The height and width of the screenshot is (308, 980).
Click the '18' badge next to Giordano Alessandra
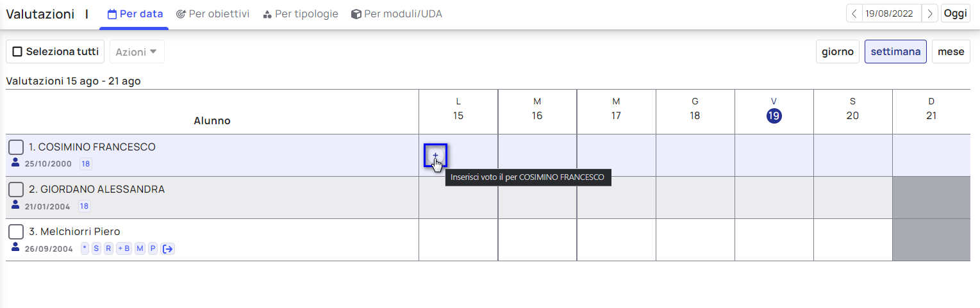click(x=84, y=206)
